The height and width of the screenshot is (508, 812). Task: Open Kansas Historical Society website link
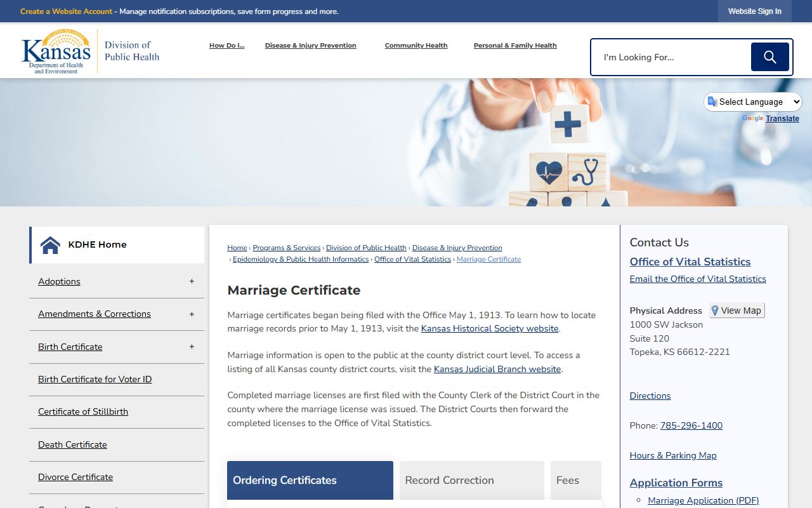click(490, 328)
